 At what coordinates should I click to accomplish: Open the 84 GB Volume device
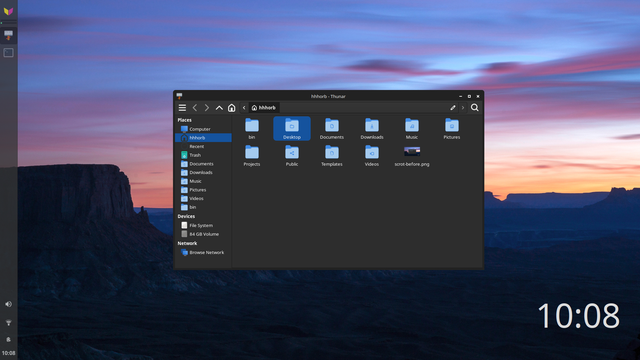point(203,234)
